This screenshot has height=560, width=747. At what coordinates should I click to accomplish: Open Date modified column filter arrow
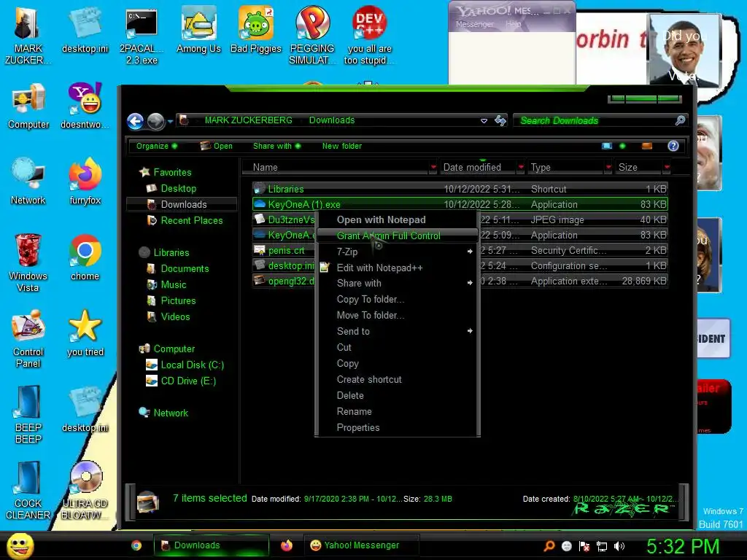click(521, 168)
